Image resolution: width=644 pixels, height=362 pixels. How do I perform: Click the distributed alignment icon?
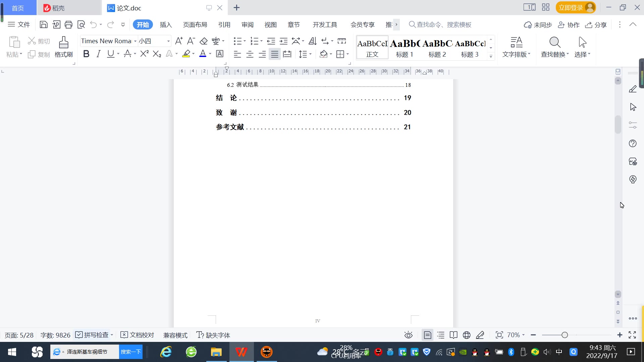tap(287, 54)
